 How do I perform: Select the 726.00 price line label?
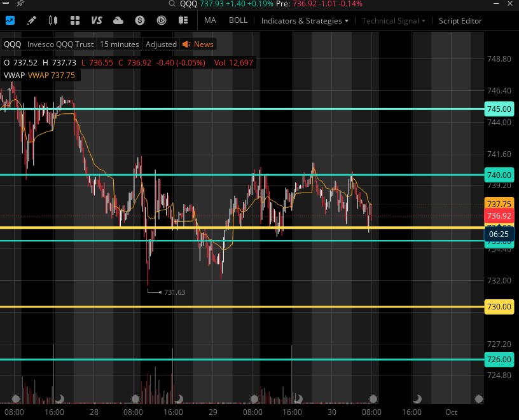(x=499, y=359)
